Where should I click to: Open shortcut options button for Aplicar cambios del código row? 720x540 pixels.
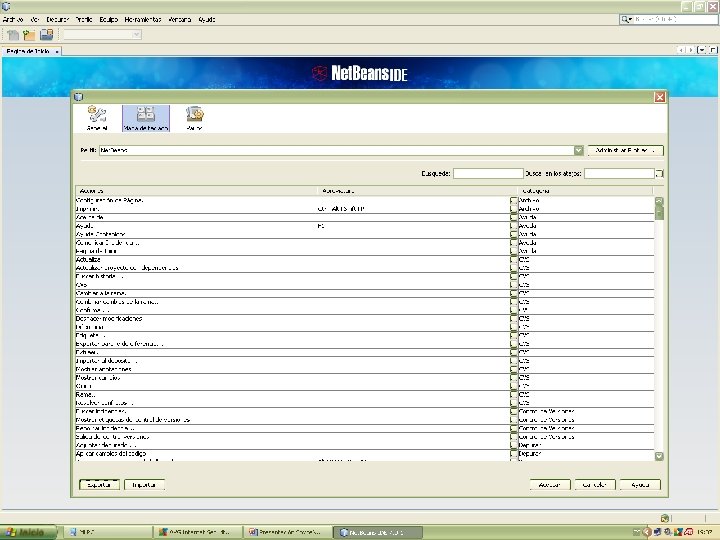tap(513, 454)
